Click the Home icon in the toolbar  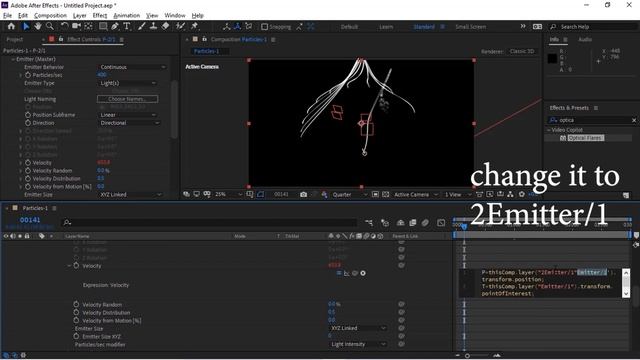pyautogui.click(x=11, y=27)
